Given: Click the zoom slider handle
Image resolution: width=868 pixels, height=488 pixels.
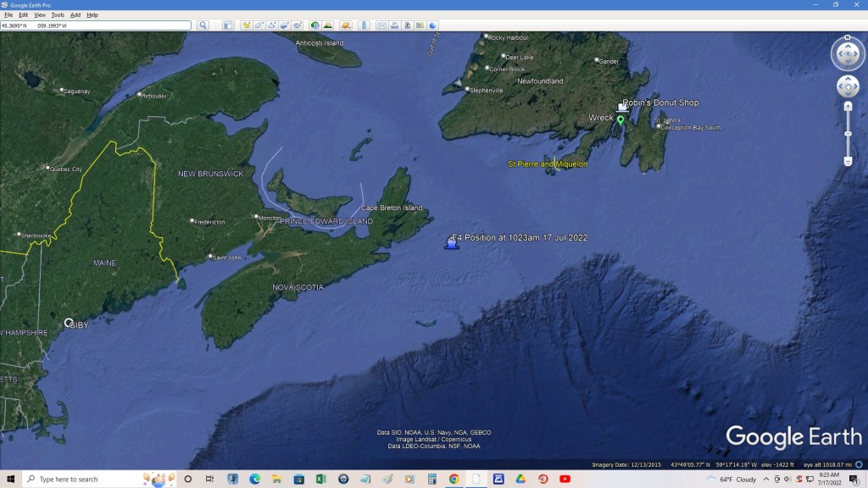Looking at the screenshot, I should [x=848, y=133].
